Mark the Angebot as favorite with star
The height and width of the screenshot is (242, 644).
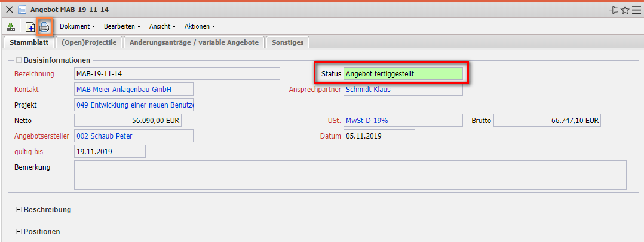pos(625,10)
